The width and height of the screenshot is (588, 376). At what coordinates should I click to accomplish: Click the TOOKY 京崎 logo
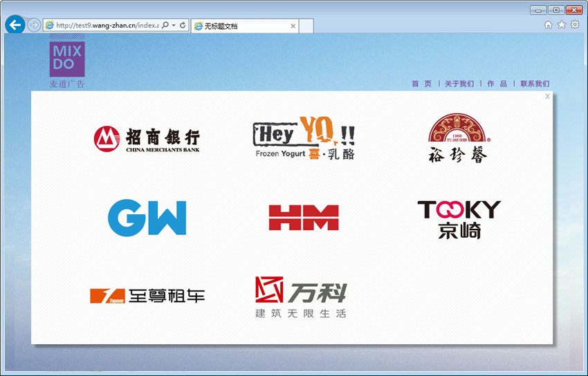coord(459,220)
